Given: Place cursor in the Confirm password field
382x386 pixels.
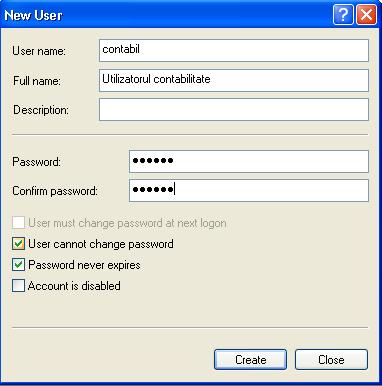Looking at the screenshot, I should pos(249,190).
